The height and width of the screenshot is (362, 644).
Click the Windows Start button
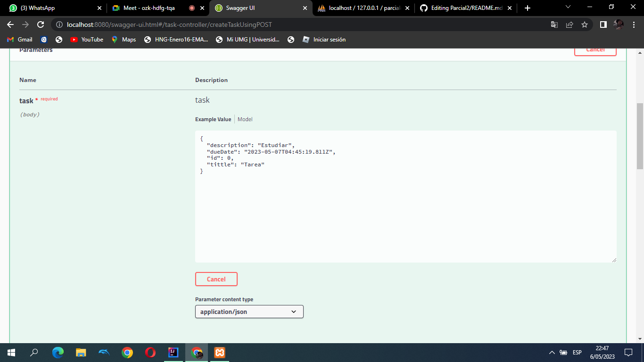click(10, 352)
